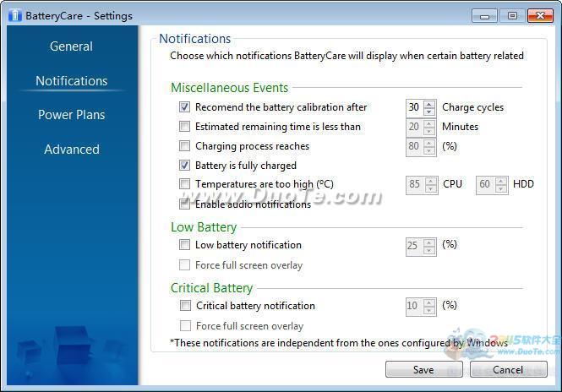Increase CPU temperature threshold with up arrow
The width and height of the screenshot is (562, 392).
430,182
